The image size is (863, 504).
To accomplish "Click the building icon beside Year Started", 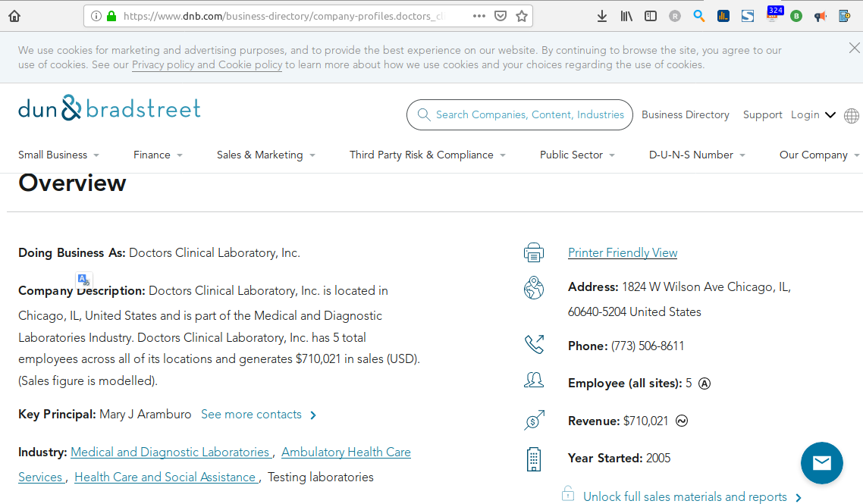I will (x=533, y=459).
